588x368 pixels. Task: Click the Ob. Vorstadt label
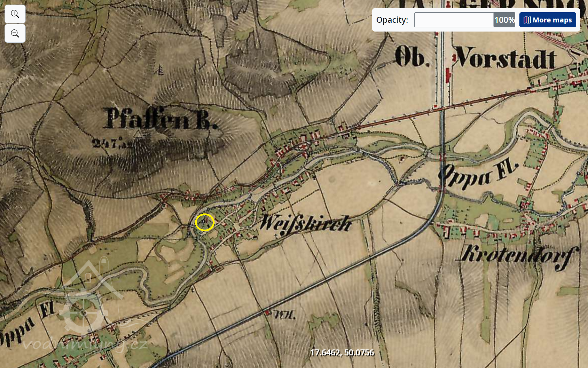[x=476, y=58]
